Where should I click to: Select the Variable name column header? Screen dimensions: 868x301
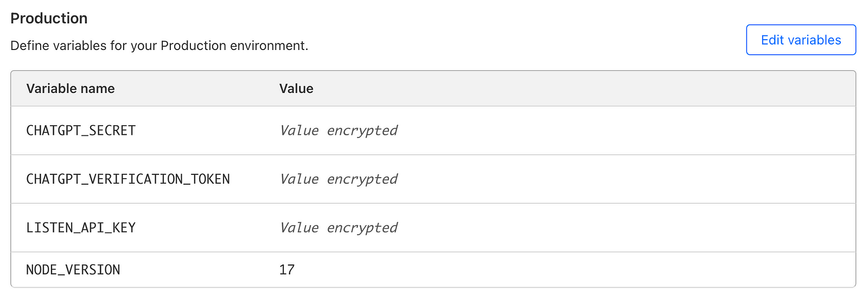point(71,89)
